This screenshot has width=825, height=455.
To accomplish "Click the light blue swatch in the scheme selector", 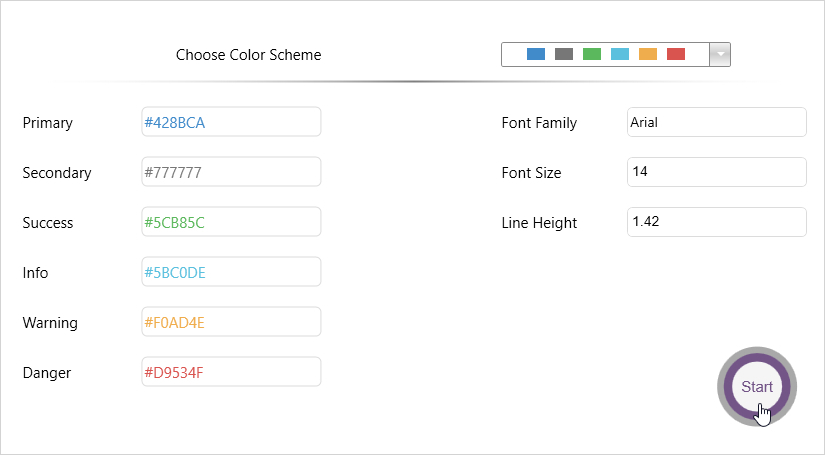I will tap(620, 54).
